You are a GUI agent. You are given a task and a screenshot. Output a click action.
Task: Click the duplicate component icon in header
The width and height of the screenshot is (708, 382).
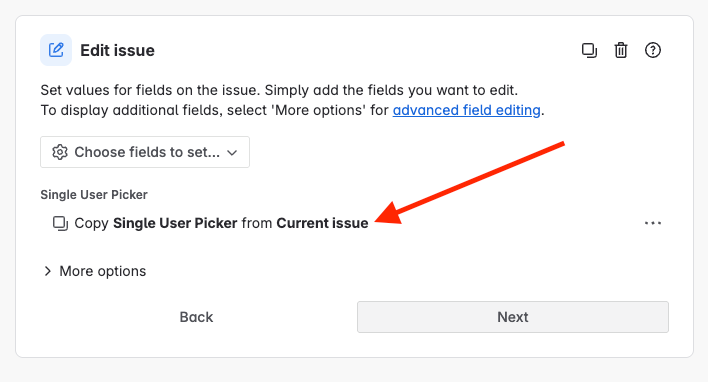589,50
